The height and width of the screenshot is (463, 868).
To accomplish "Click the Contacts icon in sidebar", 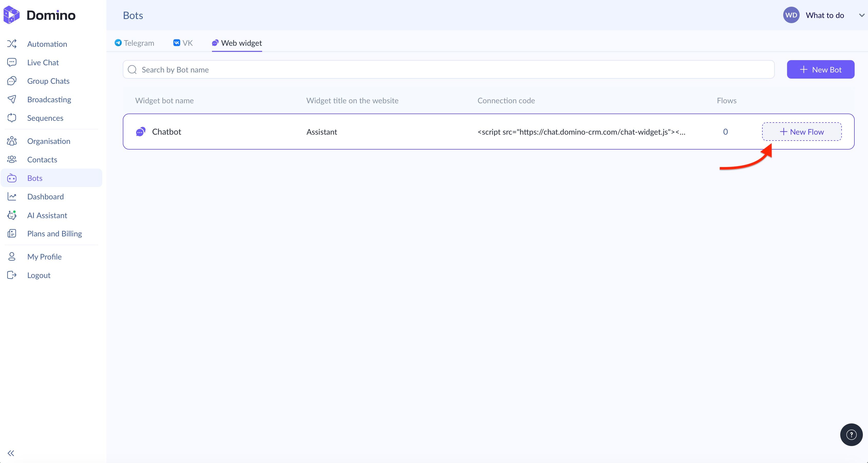I will coord(12,159).
